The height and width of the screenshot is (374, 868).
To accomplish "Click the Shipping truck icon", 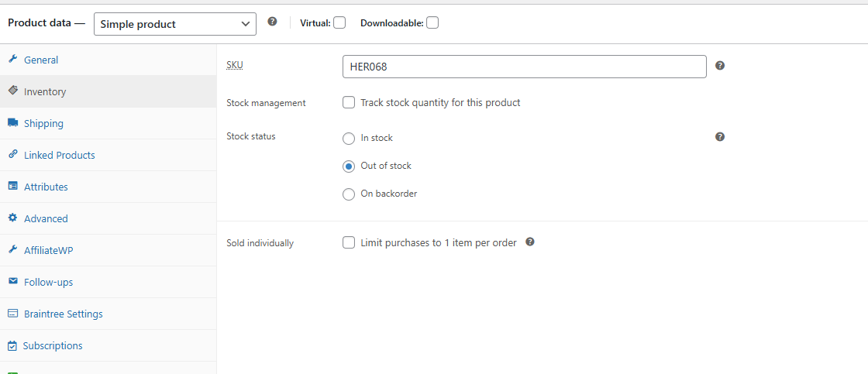I will [12, 123].
